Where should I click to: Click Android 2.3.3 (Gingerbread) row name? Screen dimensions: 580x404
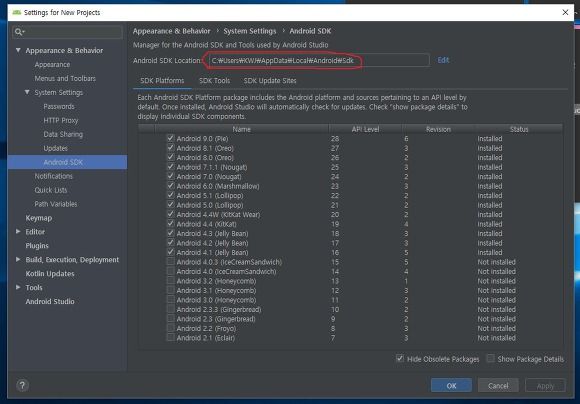point(219,309)
